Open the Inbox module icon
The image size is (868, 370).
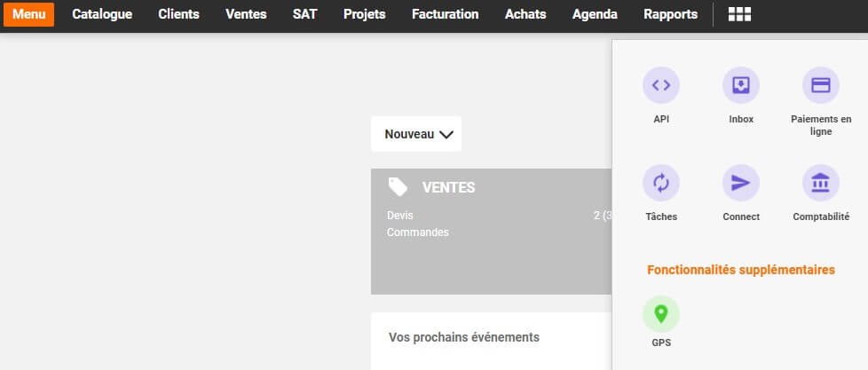(740, 86)
